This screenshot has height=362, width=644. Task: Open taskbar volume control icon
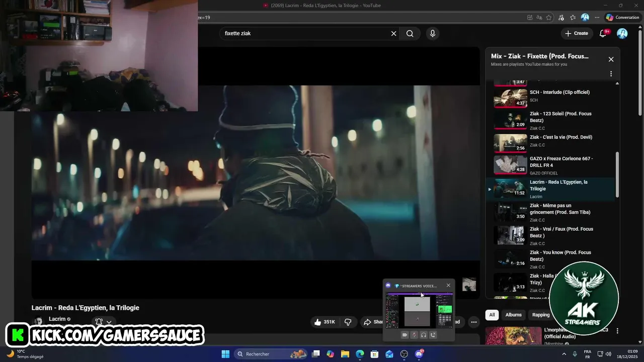point(608,354)
